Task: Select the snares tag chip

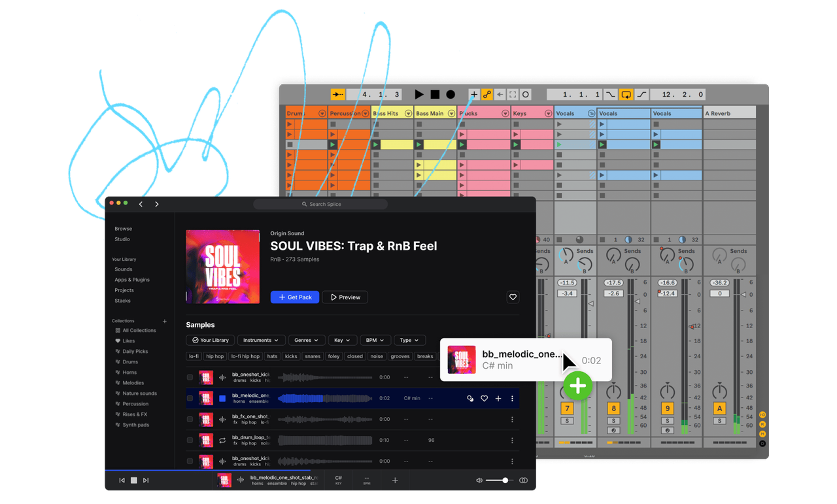Action: tap(313, 356)
